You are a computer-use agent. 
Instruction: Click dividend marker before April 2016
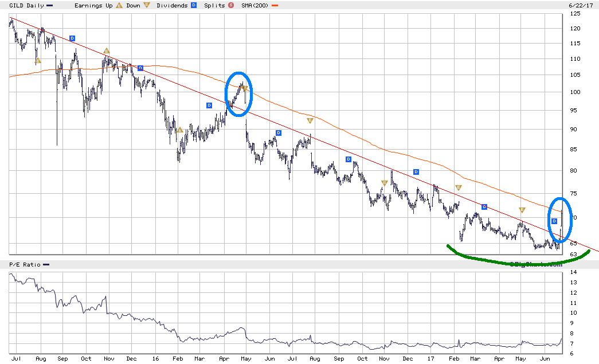pos(209,105)
